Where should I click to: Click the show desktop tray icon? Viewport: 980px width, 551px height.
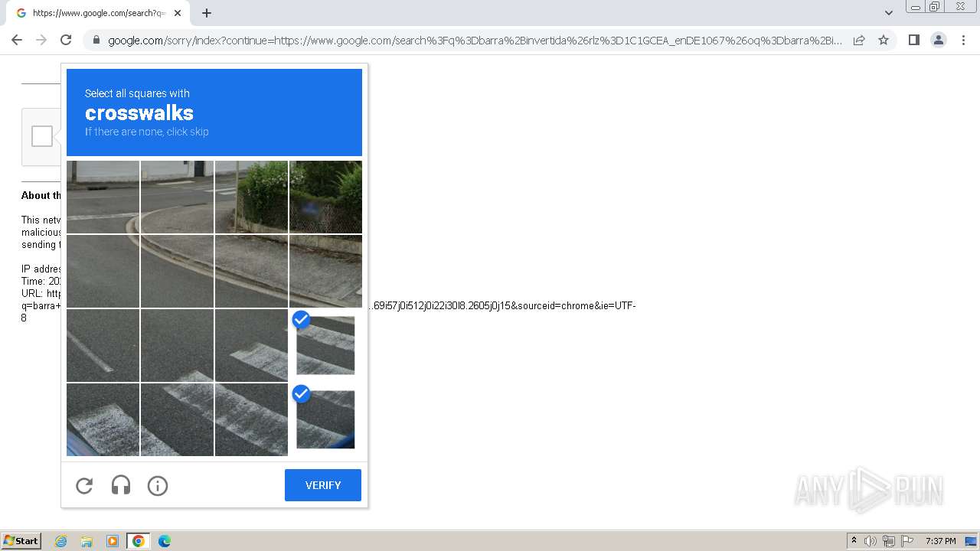click(x=971, y=541)
